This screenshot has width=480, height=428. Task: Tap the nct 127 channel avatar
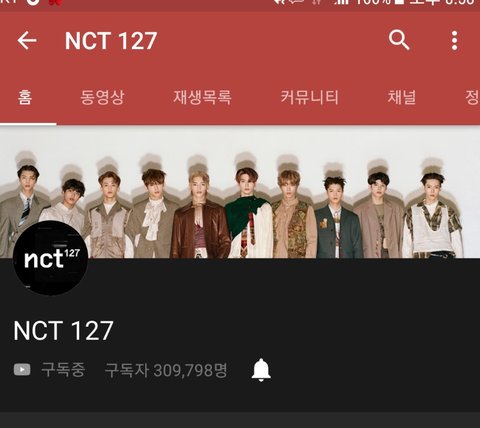(x=51, y=258)
